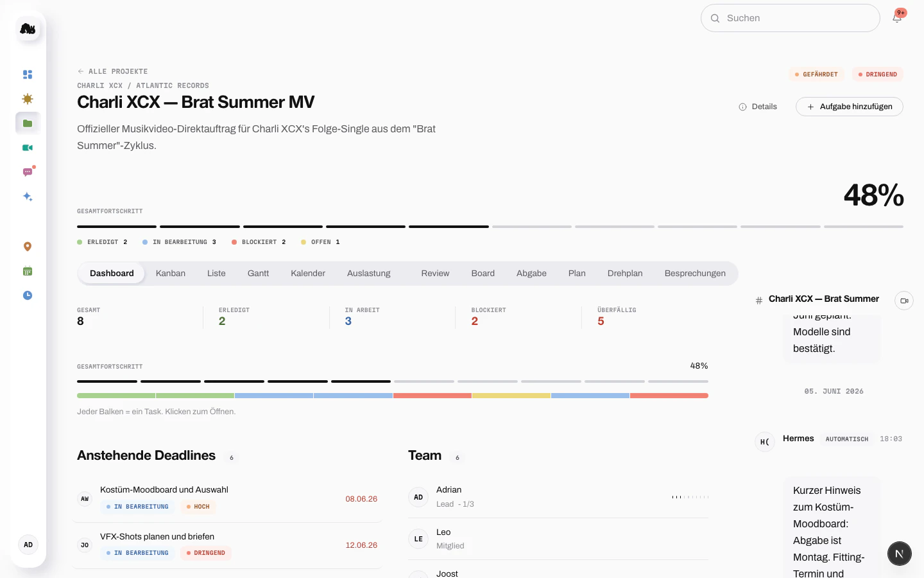
Task: Open AD user avatar in sidebar
Action: [x=28, y=545]
